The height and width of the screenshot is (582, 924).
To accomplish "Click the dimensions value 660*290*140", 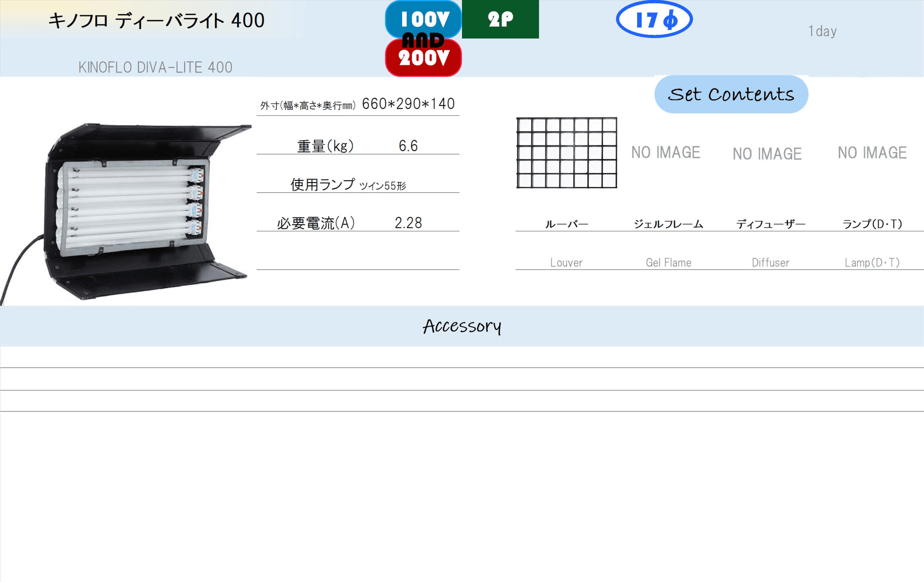I will click(408, 104).
